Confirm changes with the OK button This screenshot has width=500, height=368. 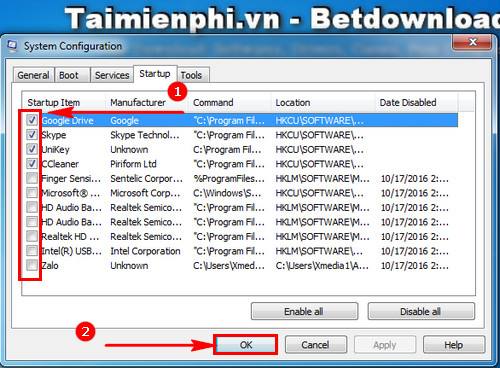coord(246,345)
